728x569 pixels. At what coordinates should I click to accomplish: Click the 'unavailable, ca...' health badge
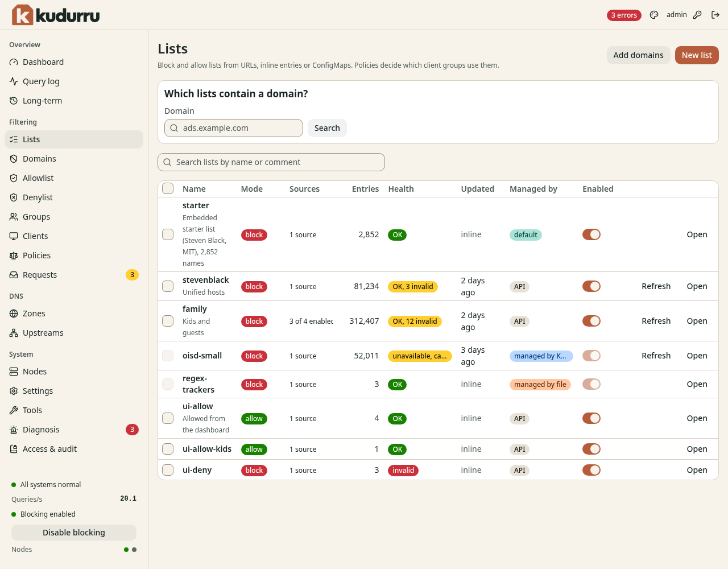point(420,356)
